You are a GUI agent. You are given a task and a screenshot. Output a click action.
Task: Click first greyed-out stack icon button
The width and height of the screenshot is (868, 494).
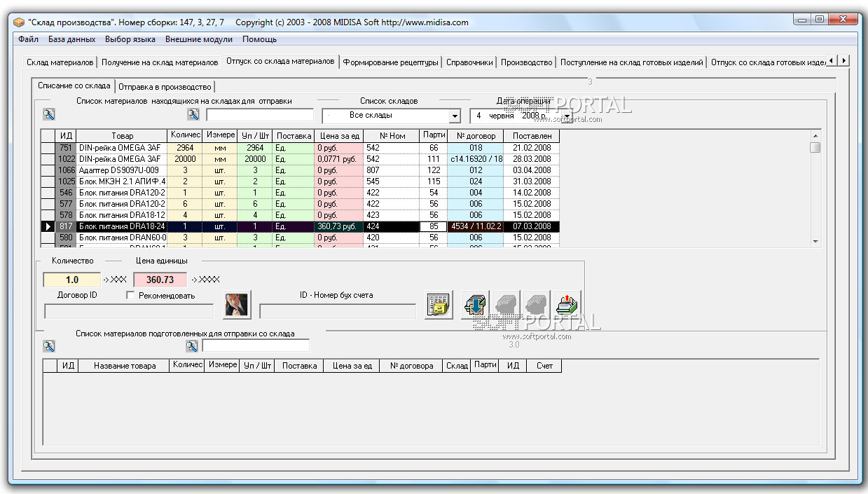(x=506, y=305)
